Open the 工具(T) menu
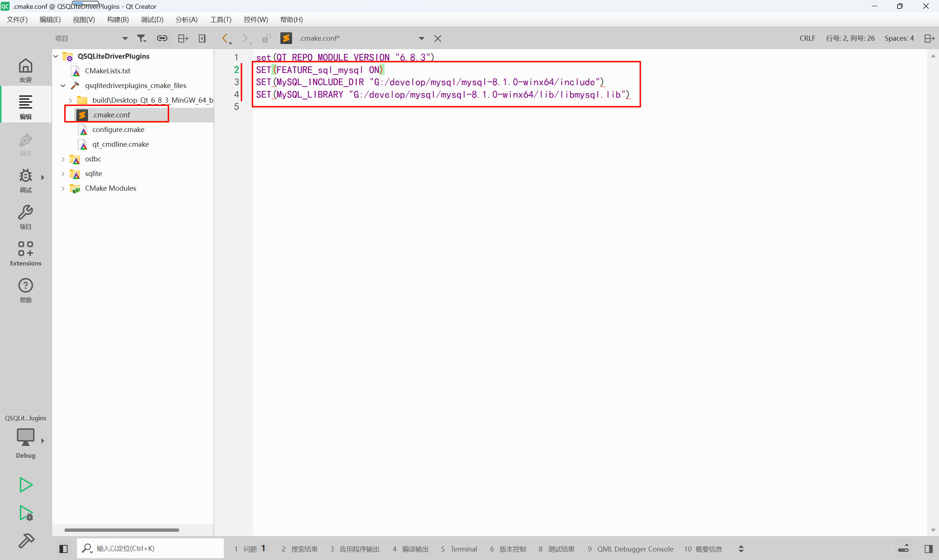Viewport: 939px width, 560px height. [221, 20]
